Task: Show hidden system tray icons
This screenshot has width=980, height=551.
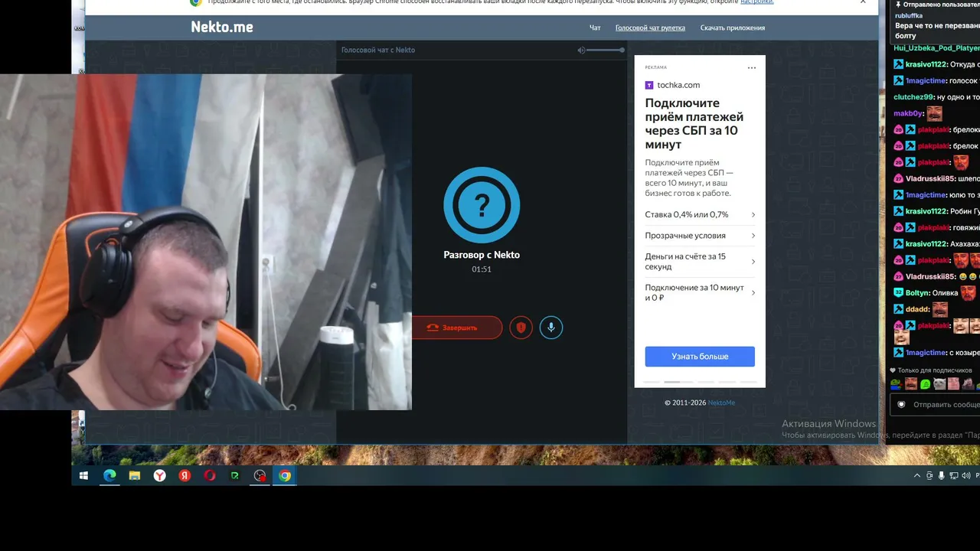Action: pyautogui.click(x=917, y=476)
